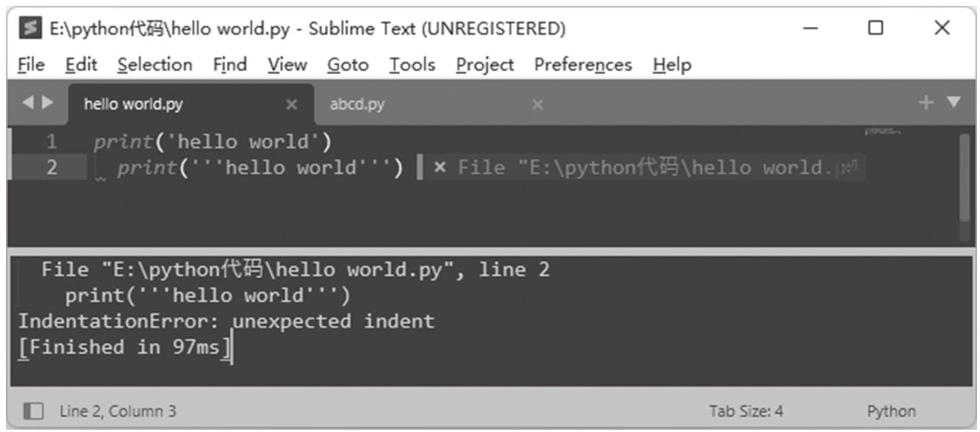Click the minimap preview in editor
Viewport: 980px width, 432px height.
click(x=882, y=132)
